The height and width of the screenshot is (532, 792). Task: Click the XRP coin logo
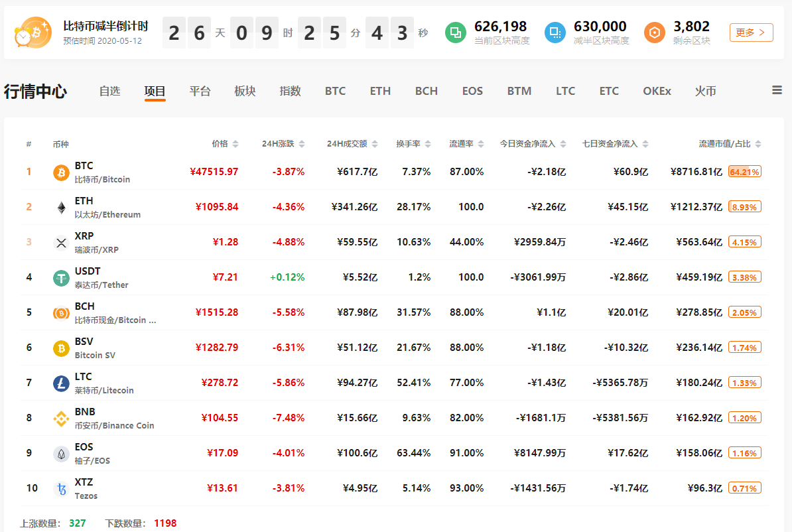[61, 243]
